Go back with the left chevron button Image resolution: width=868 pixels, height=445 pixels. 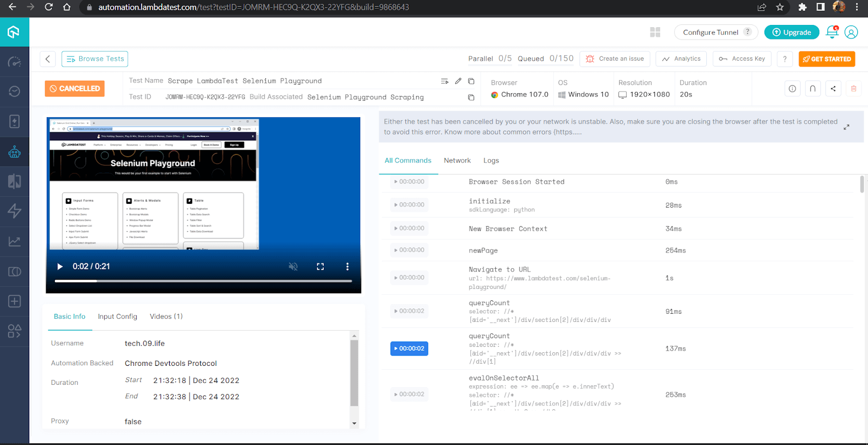coord(48,59)
